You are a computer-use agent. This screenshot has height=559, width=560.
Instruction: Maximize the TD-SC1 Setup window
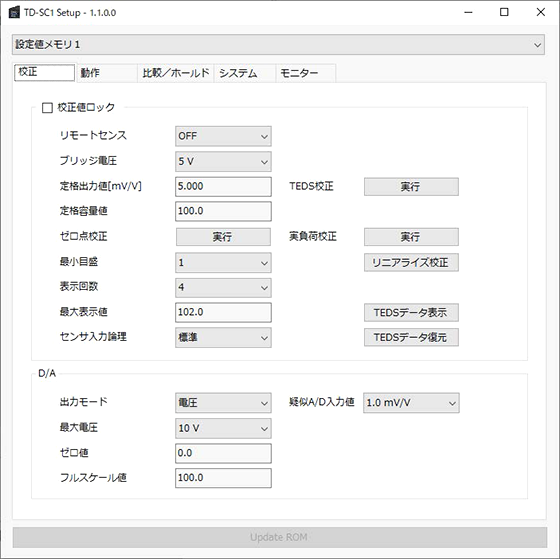coord(504,13)
